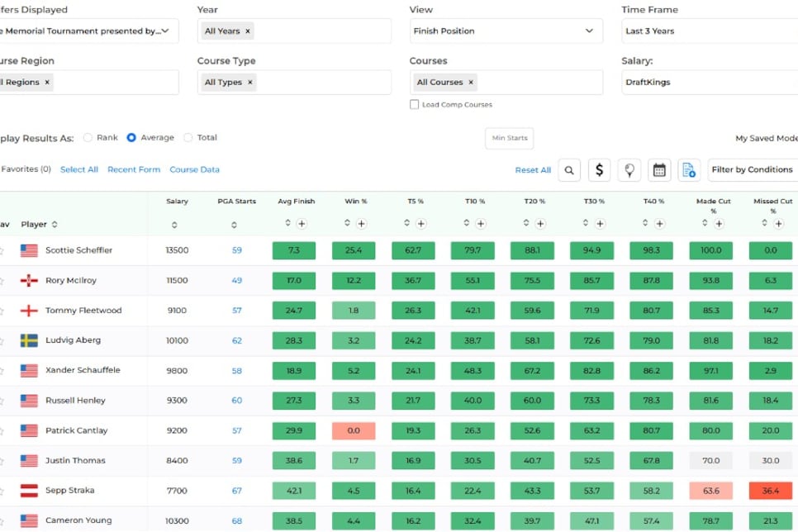Enable Load Comp Courses checkbox

414,104
